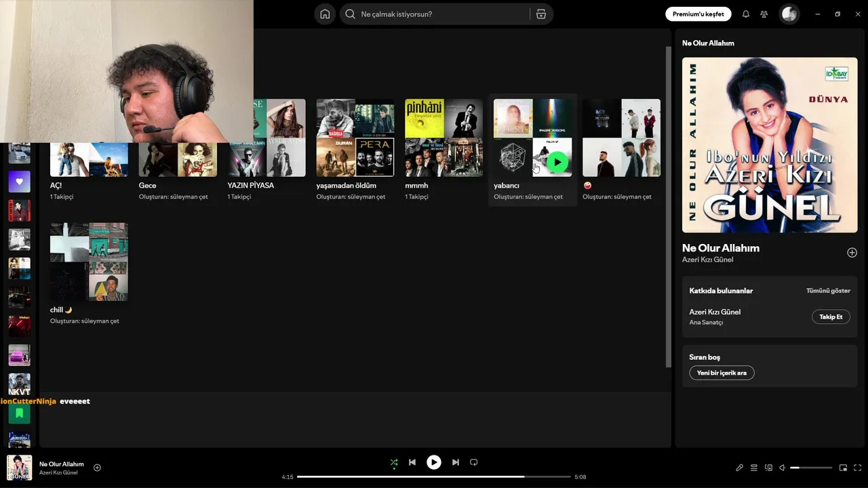Adjust the volume slider
Screen dimensions: 868x488
point(811,468)
